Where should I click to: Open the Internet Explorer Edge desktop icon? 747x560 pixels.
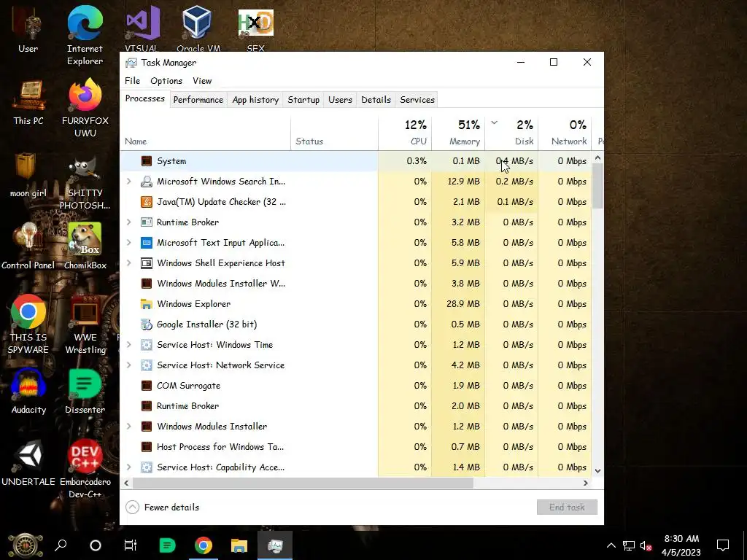pyautogui.click(x=85, y=36)
